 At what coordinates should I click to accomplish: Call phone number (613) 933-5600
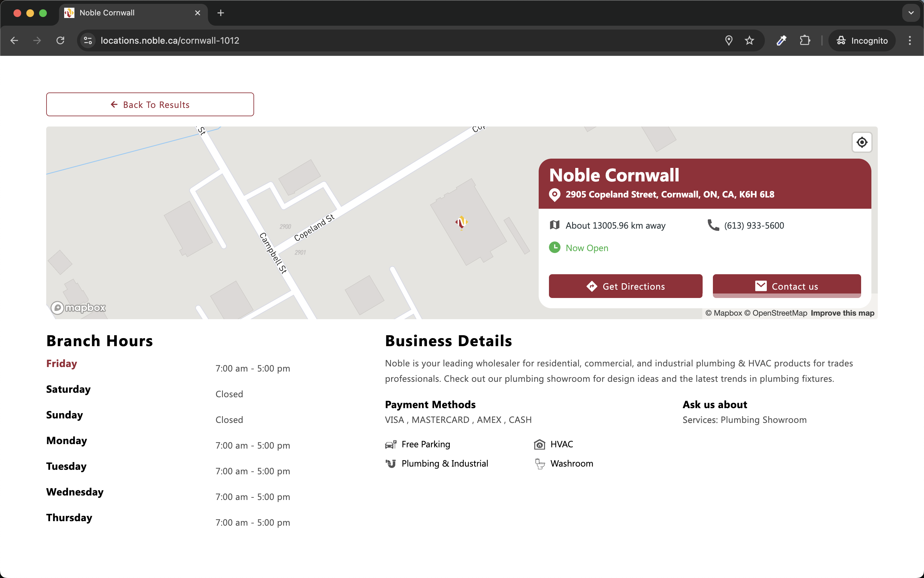754,225
